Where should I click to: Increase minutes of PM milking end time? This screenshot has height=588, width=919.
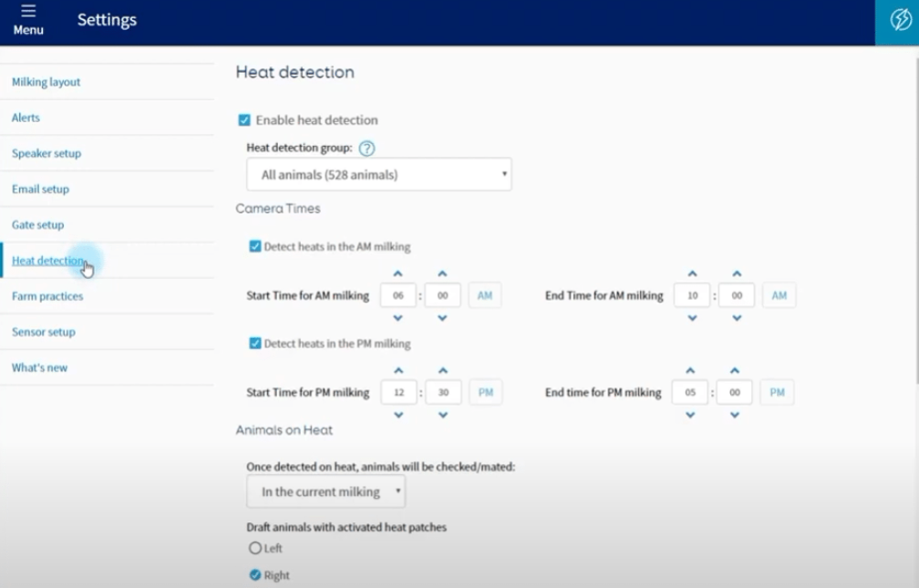(x=735, y=370)
